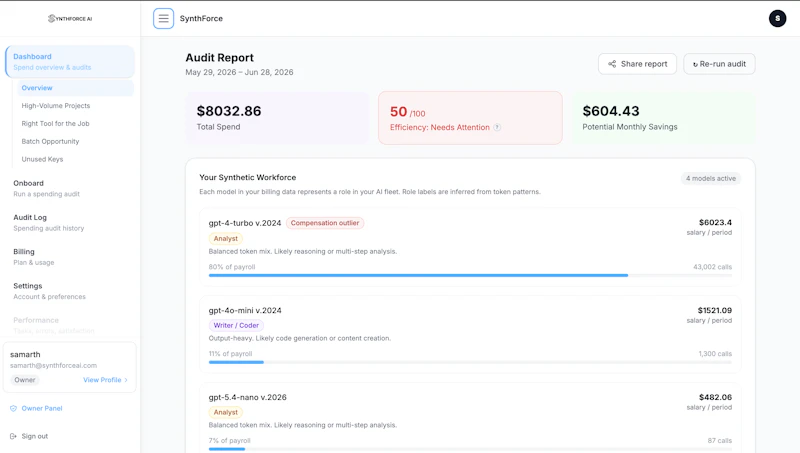Click the Your Synthetic Workforce heading

[247, 178]
